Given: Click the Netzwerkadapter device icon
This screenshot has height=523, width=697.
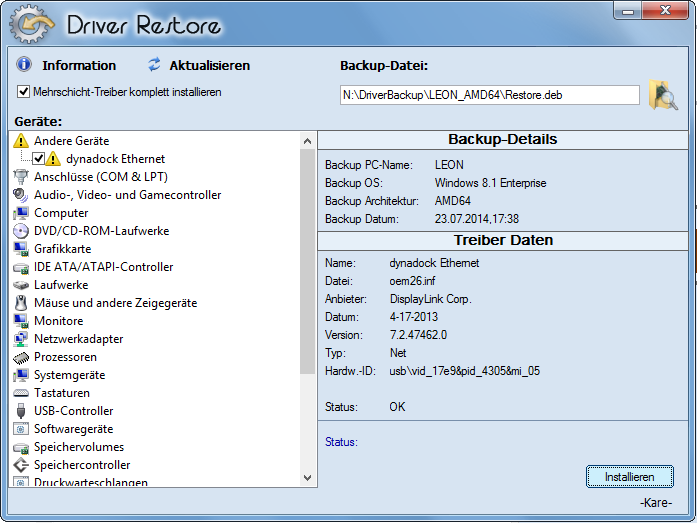Looking at the screenshot, I should tap(21, 339).
